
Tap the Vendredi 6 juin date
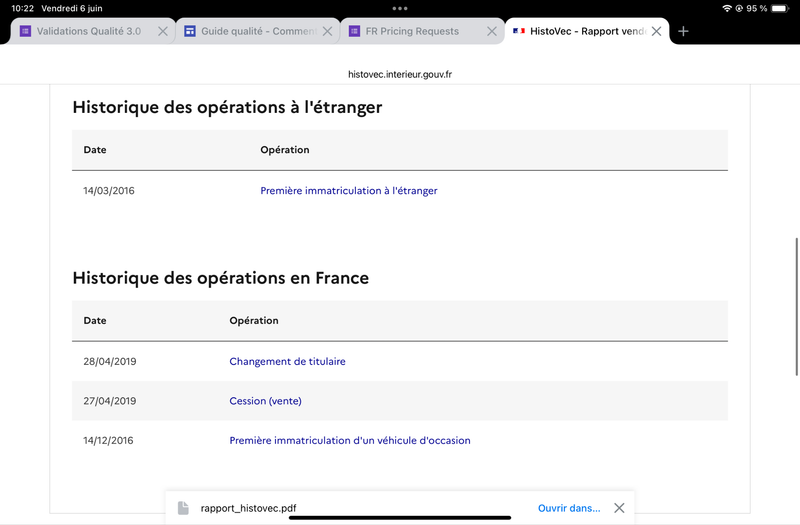click(72, 8)
